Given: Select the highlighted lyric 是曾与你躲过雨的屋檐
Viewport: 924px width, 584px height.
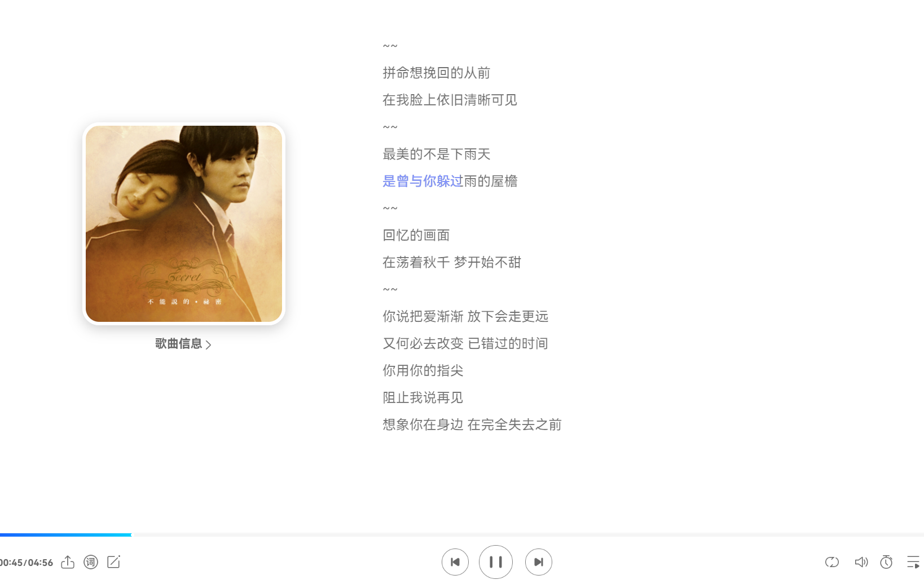Looking at the screenshot, I should click(x=450, y=181).
